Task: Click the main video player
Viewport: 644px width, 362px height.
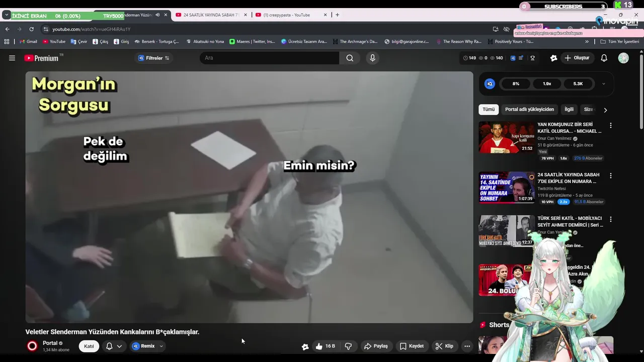Action: 250,197
